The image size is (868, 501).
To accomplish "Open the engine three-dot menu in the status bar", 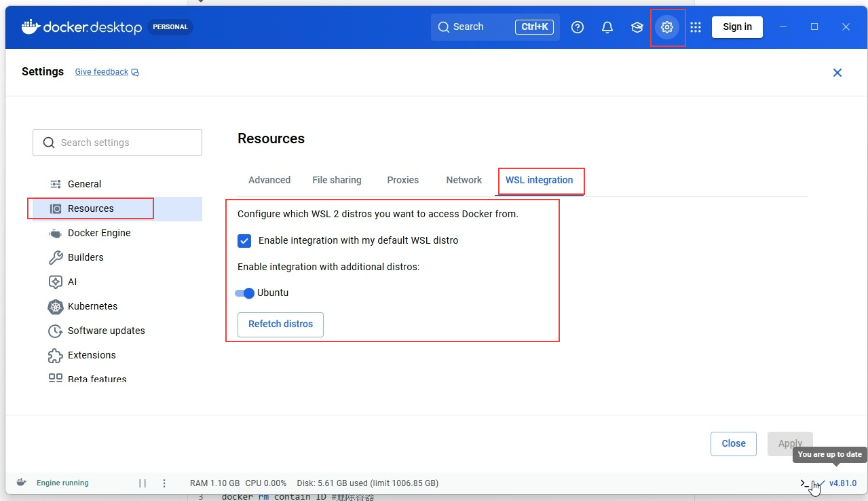I will coord(164,483).
